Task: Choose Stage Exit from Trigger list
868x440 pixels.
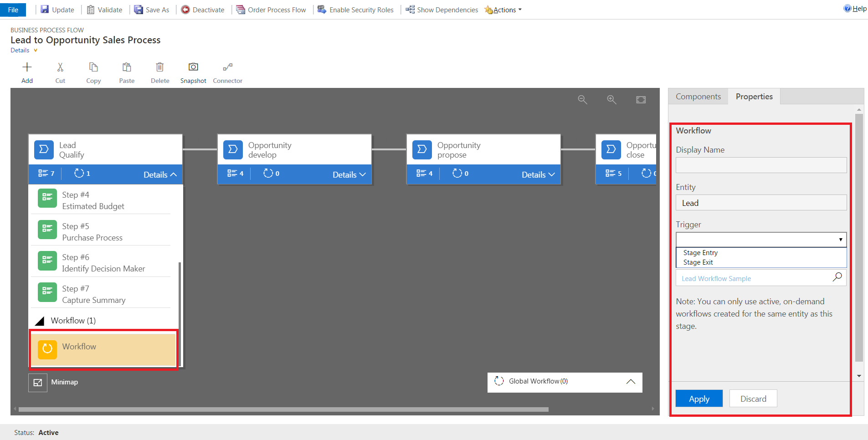Action: point(698,262)
